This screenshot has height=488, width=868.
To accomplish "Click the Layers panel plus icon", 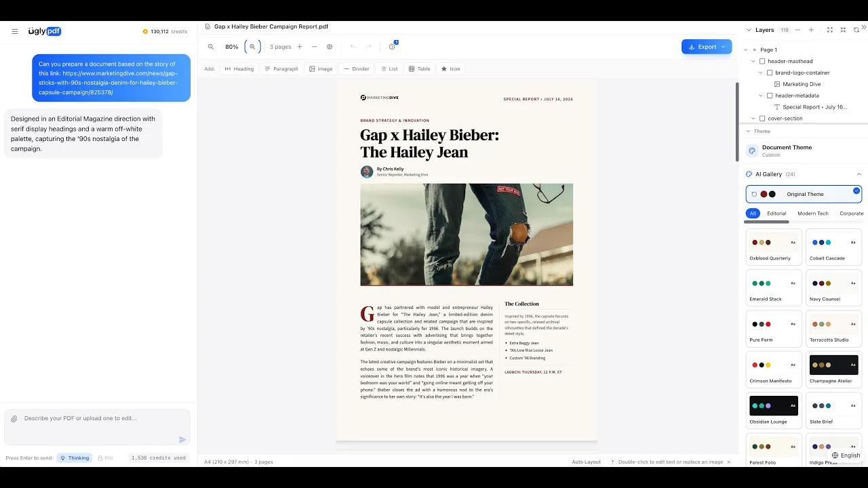I will pos(811,30).
